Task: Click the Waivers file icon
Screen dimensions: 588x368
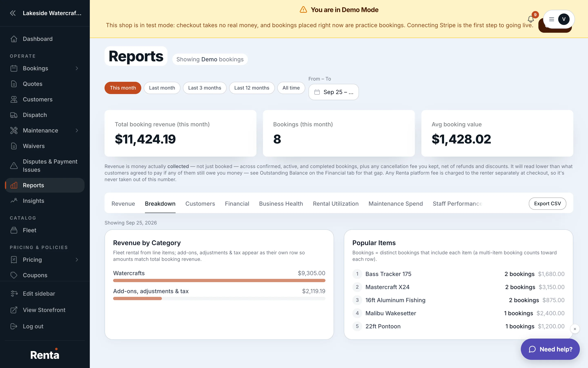Action: [14, 146]
